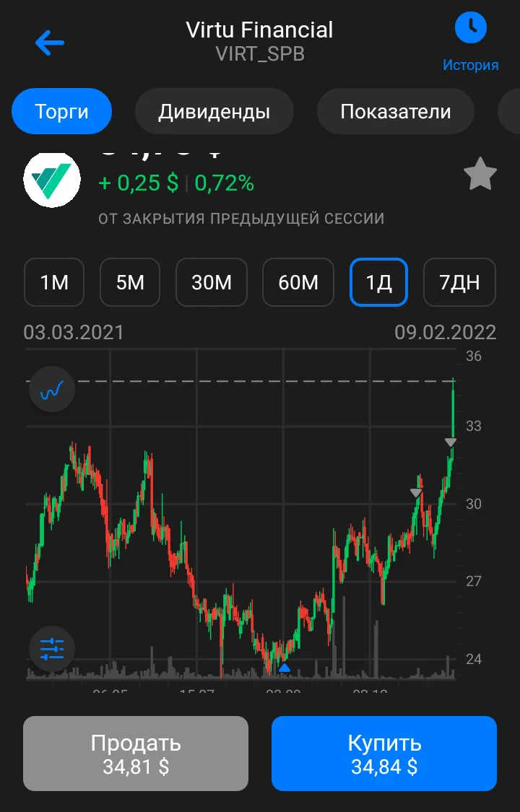Go back using the blue arrow
The height and width of the screenshot is (812, 520).
50,42
